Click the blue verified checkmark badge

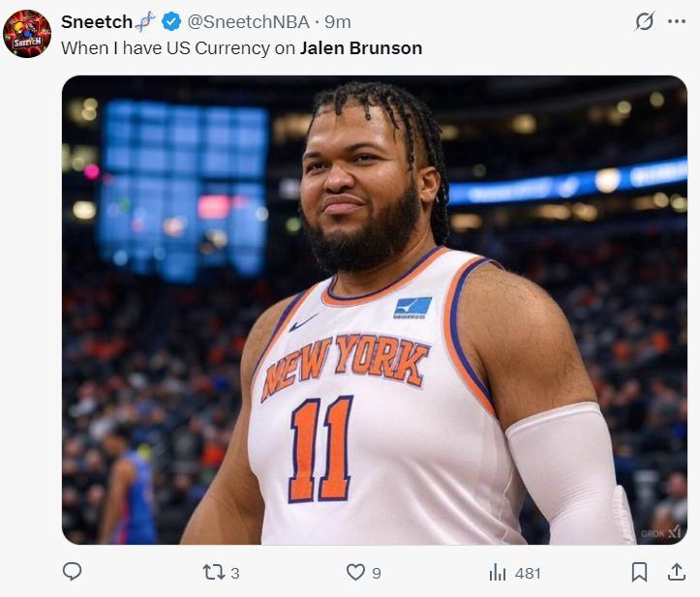click(x=170, y=21)
